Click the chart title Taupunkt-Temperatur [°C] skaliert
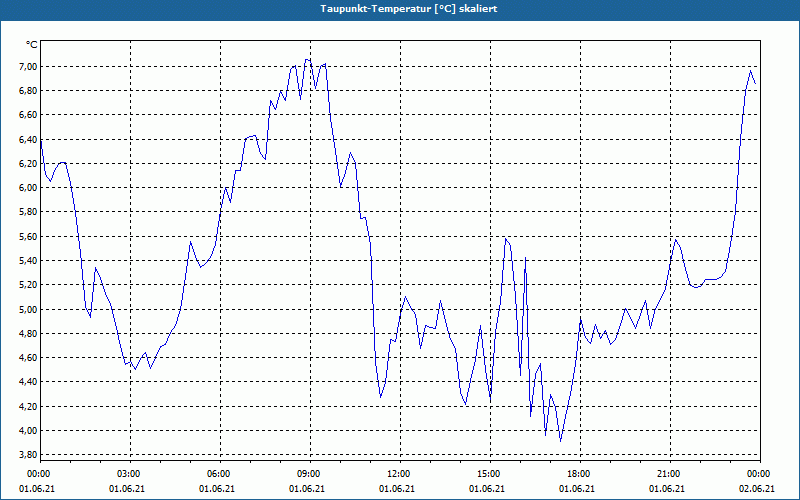800x500 pixels. 409,9
